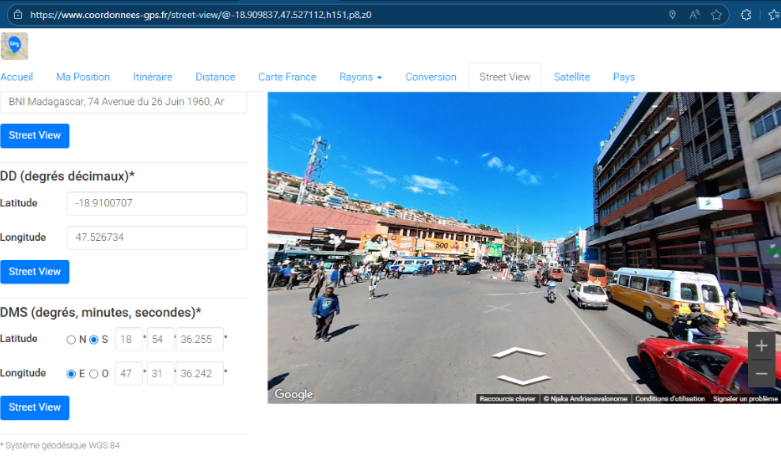Move backward using the lower street arrow
This screenshot has width=781, height=457.
tap(523, 380)
